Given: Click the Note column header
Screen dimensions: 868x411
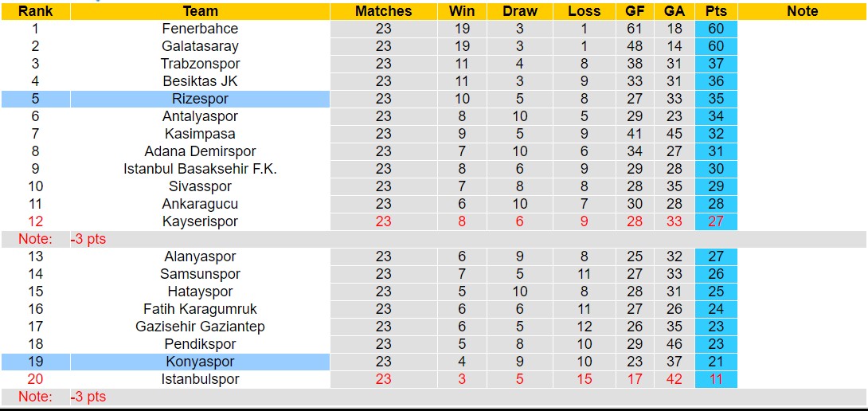Looking at the screenshot, I should [x=802, y=11].
